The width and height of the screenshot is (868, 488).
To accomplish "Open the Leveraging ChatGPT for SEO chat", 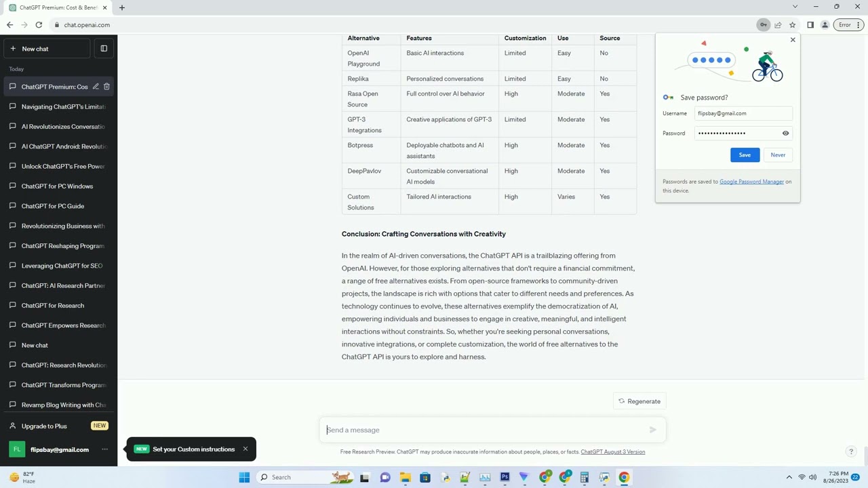I will pyautogui.click(x=58, y=266).
